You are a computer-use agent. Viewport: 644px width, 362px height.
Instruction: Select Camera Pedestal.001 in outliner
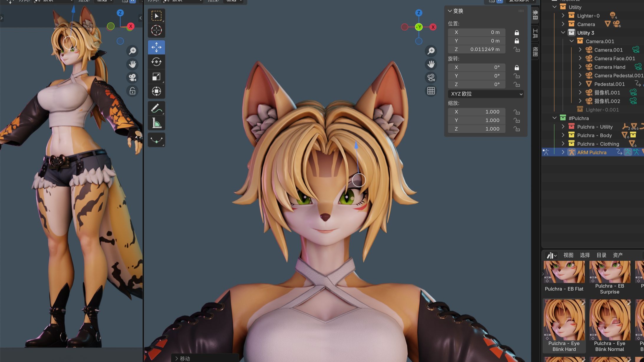click(x=619, y=75)
